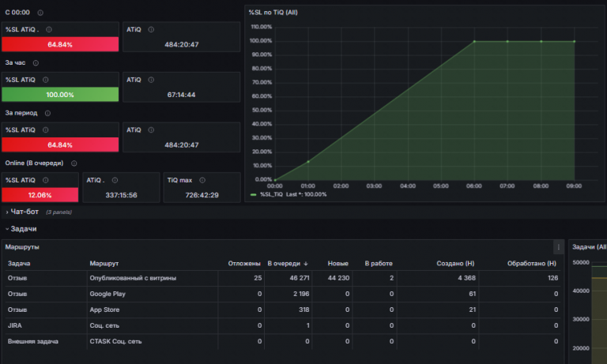This screenshot has height=364, width=607.
Task: Click the 726:42:29 TiQ max value
Action: point(202,195)
